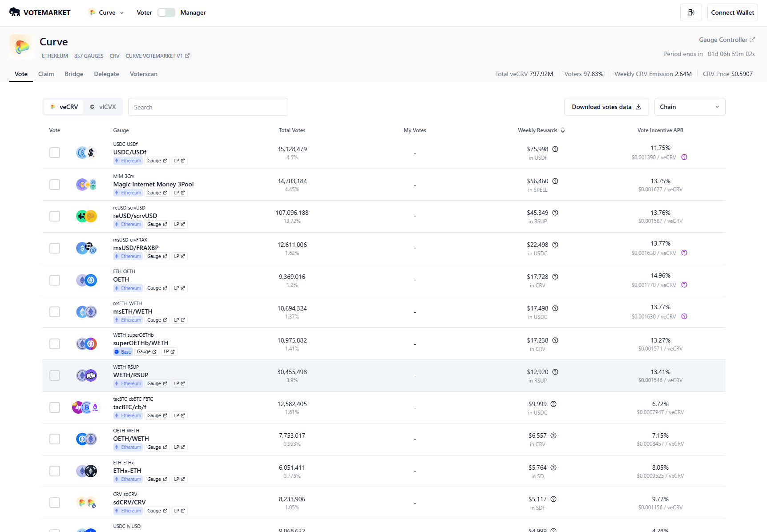Click purple help icon next to 14.96% APR
The width and height of the screenshot is (767, 532).
pos(684,285)
